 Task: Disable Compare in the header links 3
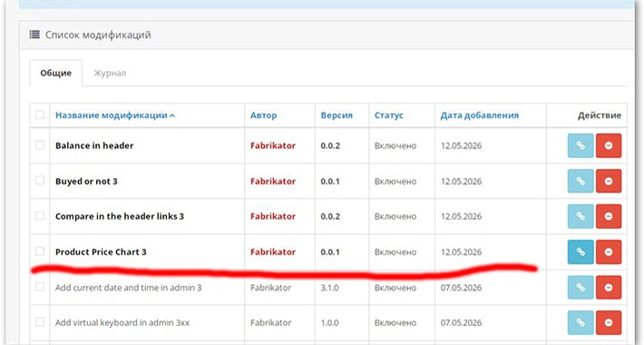(609, 216)
